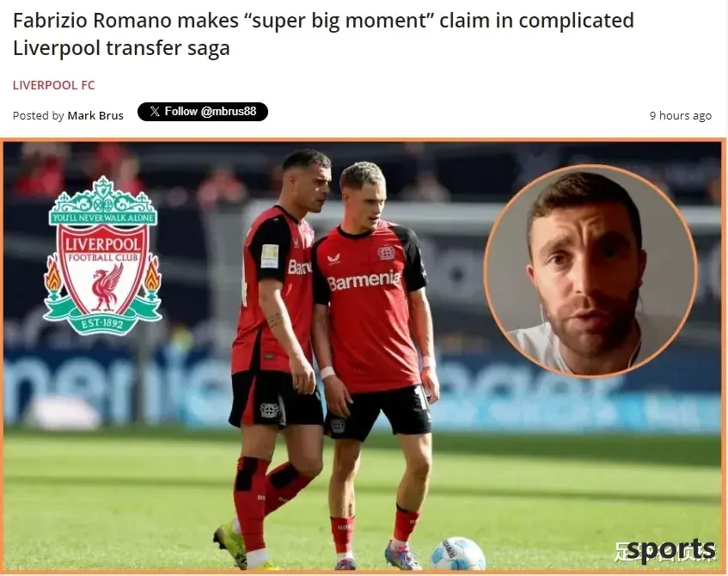The height and width of the screenshot is (576, 728).
Task: Click the Follow @mbrus88 button
Action: click(203, 112)
